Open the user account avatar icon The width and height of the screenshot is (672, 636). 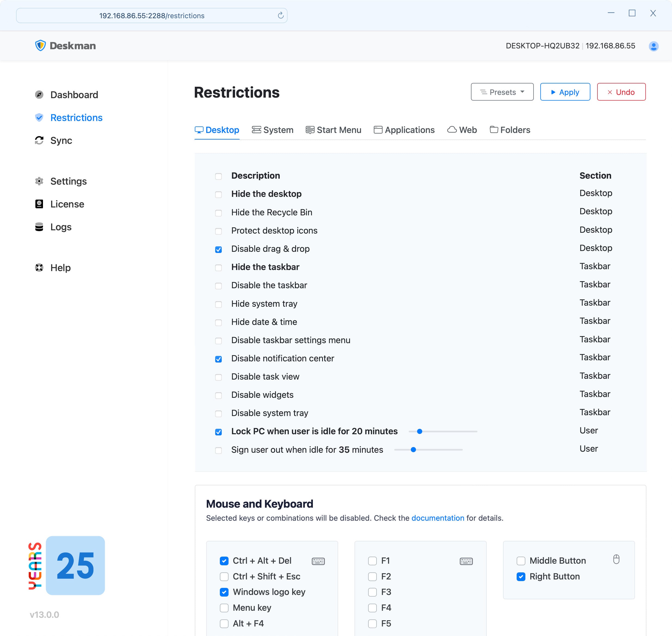[x=653, y=46]
